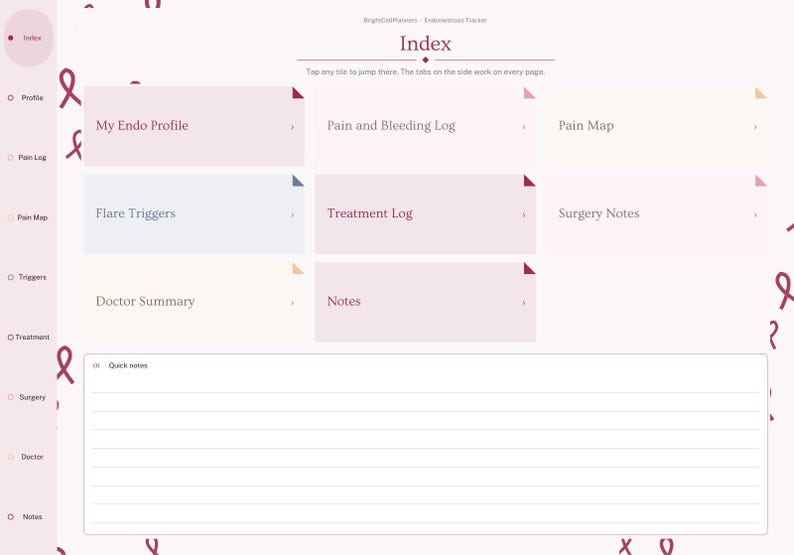Click the ring bullet beside Treatment tab
794x555 pixels.
click(11, 337)
